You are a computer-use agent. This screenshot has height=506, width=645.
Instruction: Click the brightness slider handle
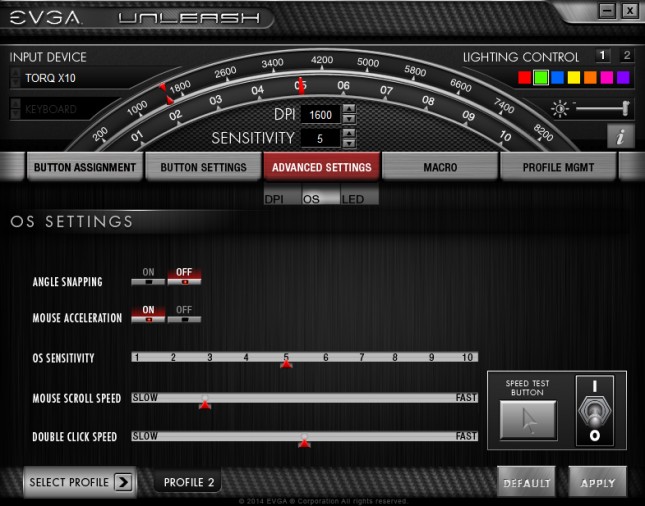click(x=626, y=108)
